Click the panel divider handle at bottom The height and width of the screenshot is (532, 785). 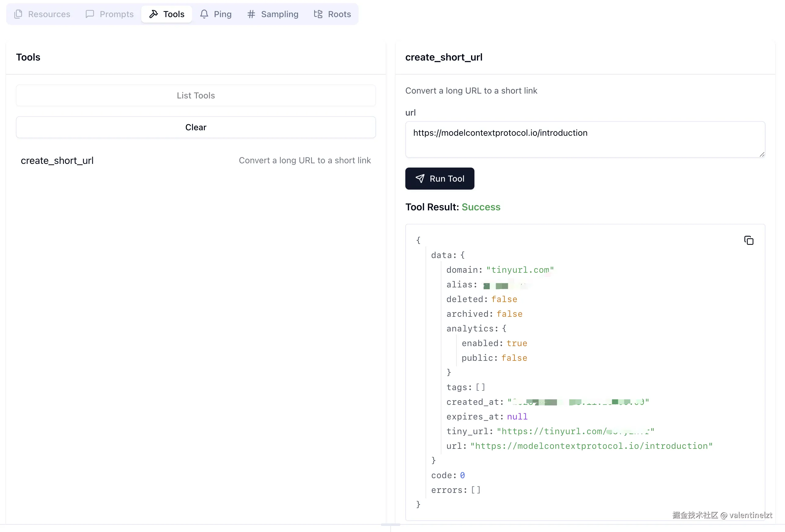(x=390, y=525)
